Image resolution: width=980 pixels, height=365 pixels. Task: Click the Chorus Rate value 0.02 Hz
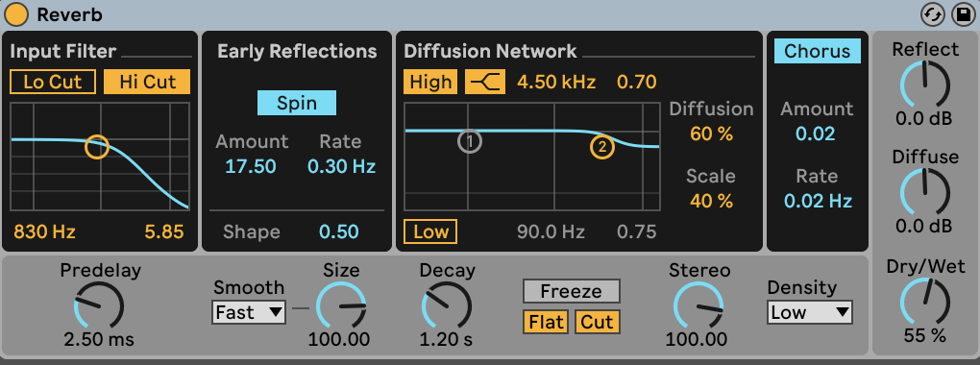[819, 201]
